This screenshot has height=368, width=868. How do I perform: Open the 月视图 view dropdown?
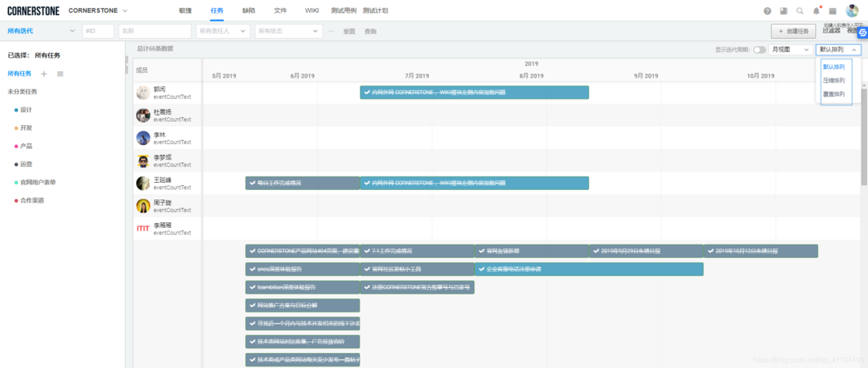click(x=790, y=49)
